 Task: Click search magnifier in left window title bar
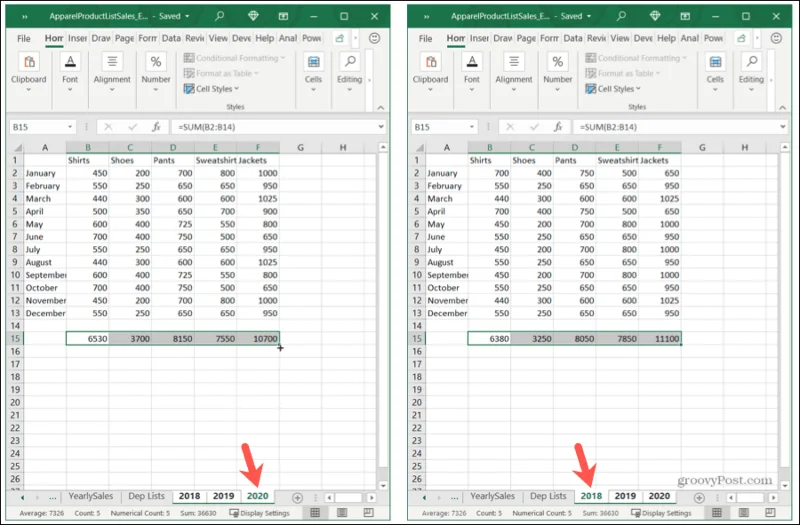tap(219, 16)
